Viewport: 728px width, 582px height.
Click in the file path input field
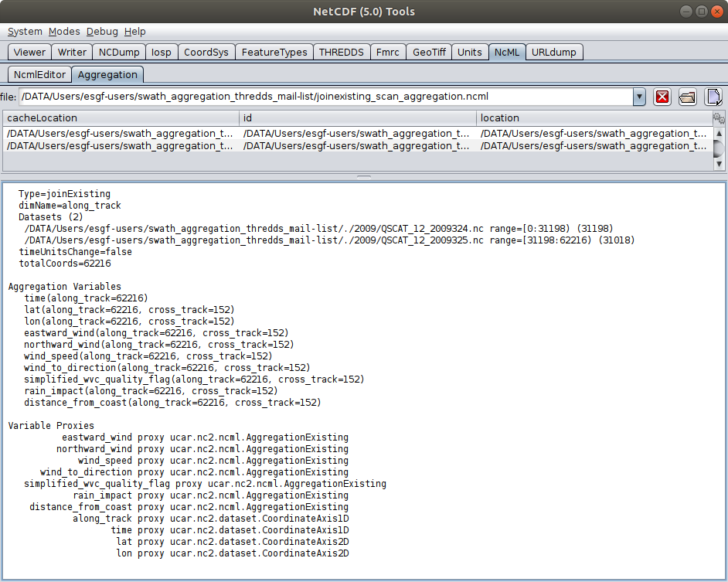pyautogui.click(x=325, y=97)
